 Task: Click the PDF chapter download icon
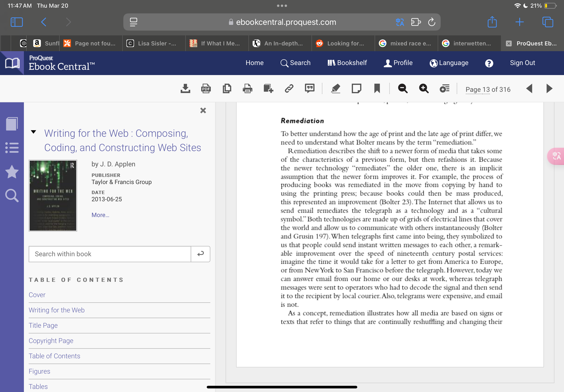(206, 89)
